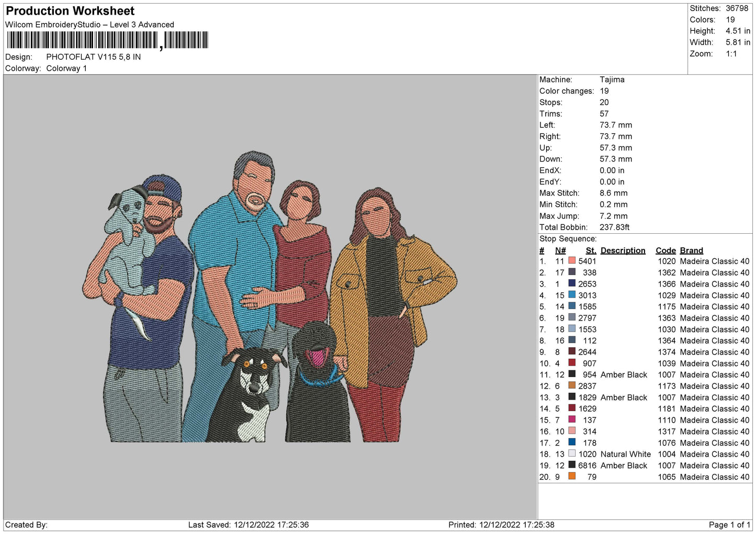The height and width of the screenshot is (534, 756).
Task: Click the Production Worksheet title
Action: pos(70,11)
